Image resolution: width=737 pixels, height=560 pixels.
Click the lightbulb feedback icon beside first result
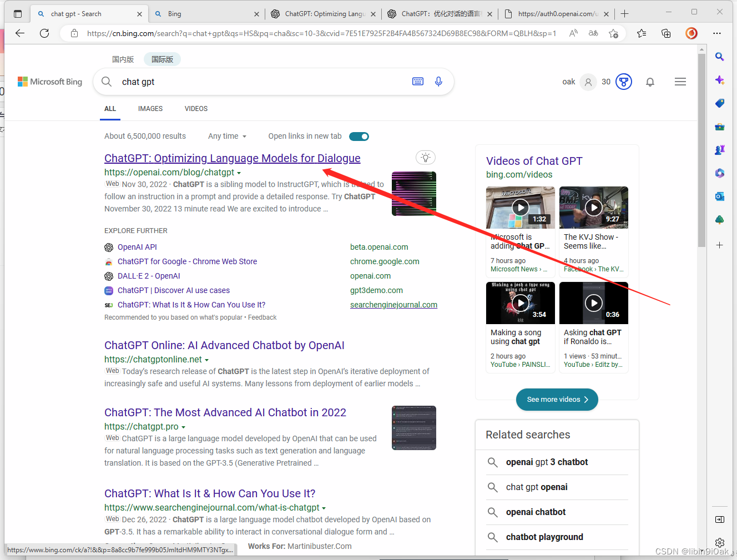426,158
